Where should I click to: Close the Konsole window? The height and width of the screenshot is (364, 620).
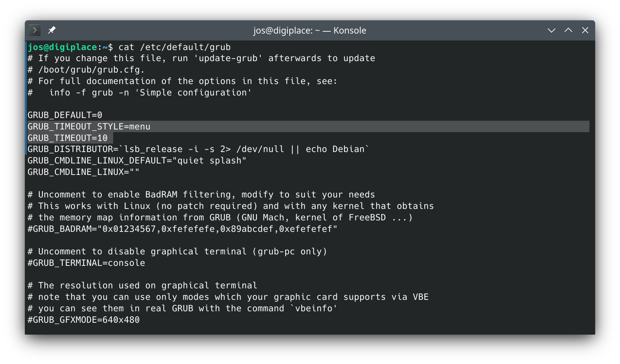[585, 30]
